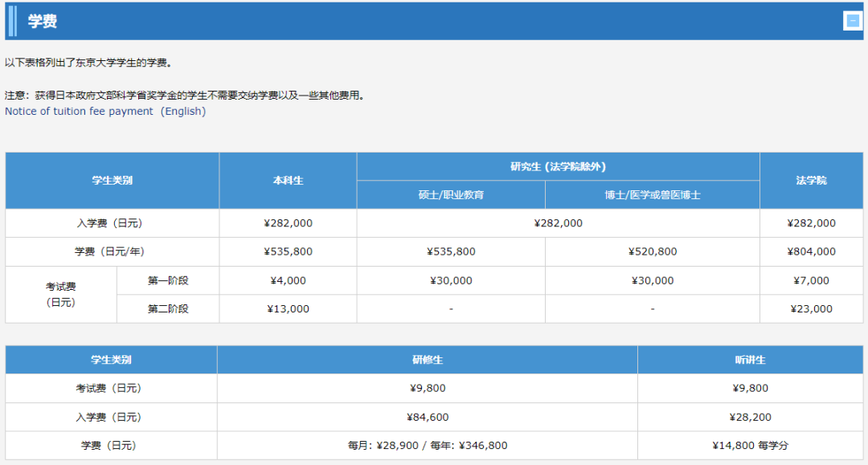Click the 考试费（日元）merged row label
868x465 pixels.
[x=61, y=295]
